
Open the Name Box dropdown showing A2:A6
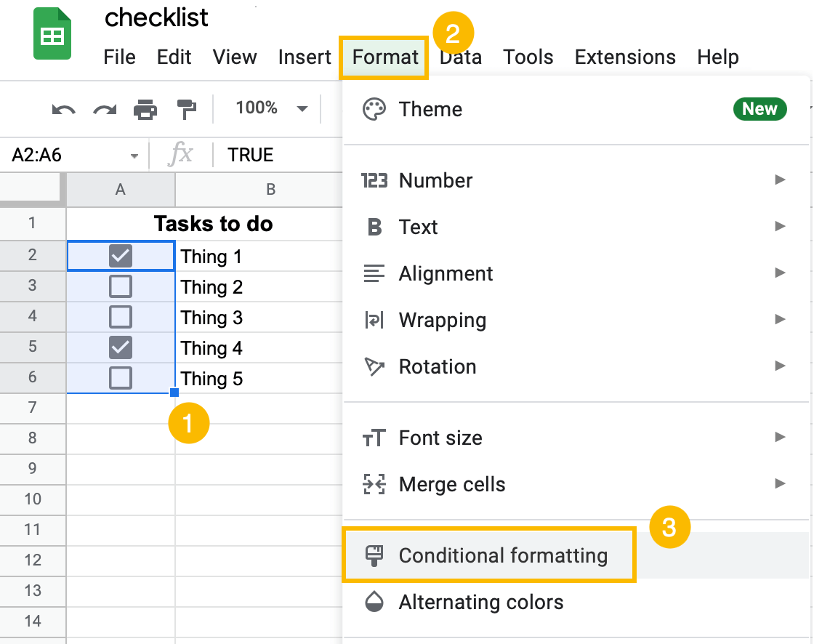[x=133, y=154]
